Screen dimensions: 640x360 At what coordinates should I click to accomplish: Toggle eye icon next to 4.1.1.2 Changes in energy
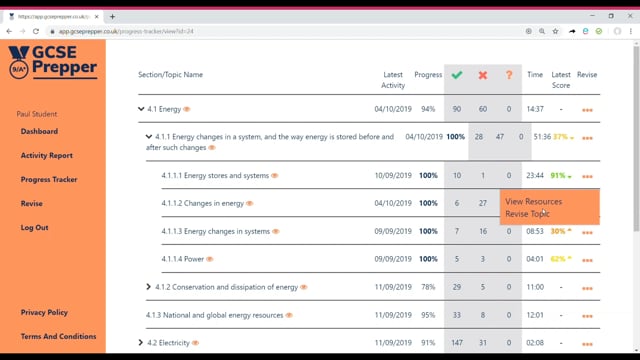[249, 203]
